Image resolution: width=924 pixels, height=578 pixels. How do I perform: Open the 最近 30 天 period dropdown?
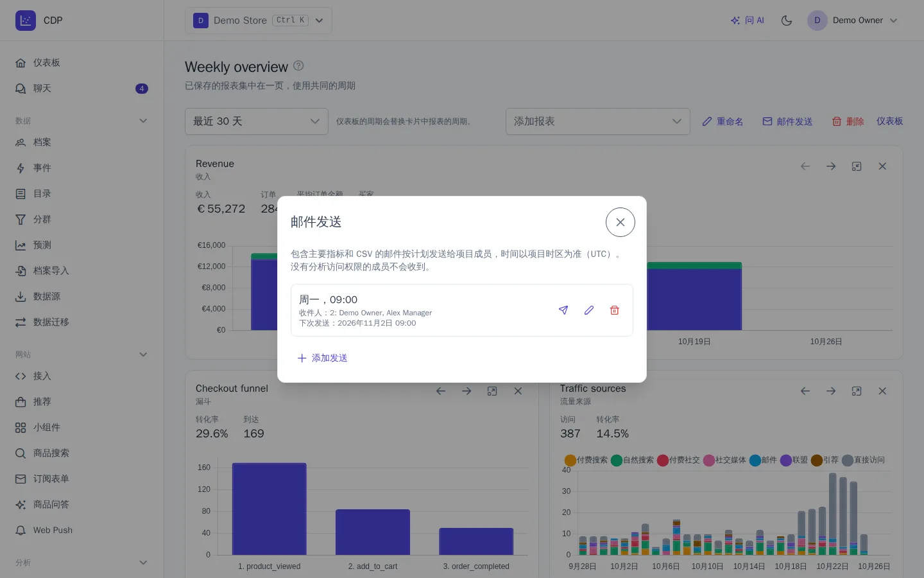pyautogui.click(x=257, y=121)
